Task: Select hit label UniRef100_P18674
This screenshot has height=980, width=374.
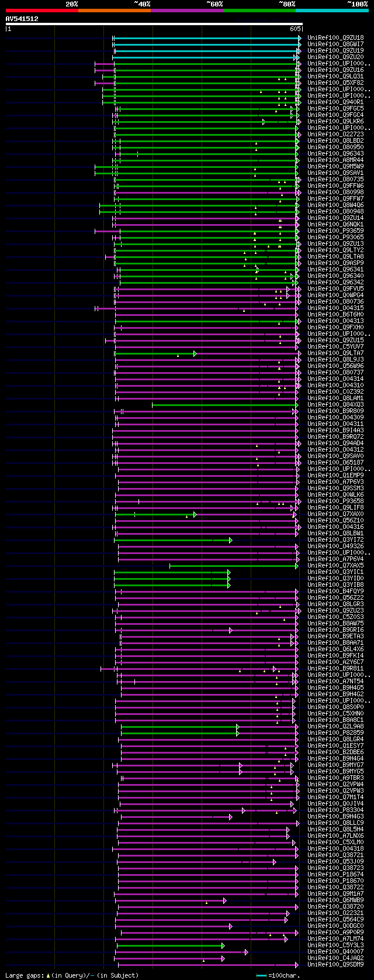Action: (335, 874)
